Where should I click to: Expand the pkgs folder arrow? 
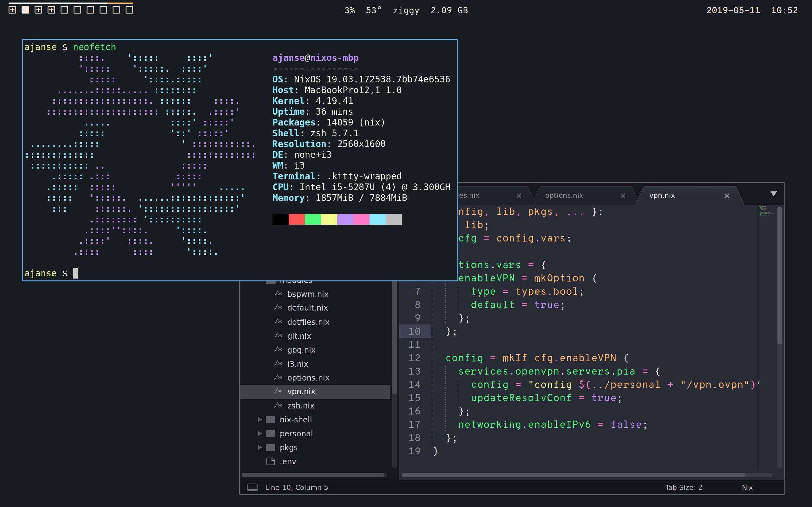[x=260, y=447]
